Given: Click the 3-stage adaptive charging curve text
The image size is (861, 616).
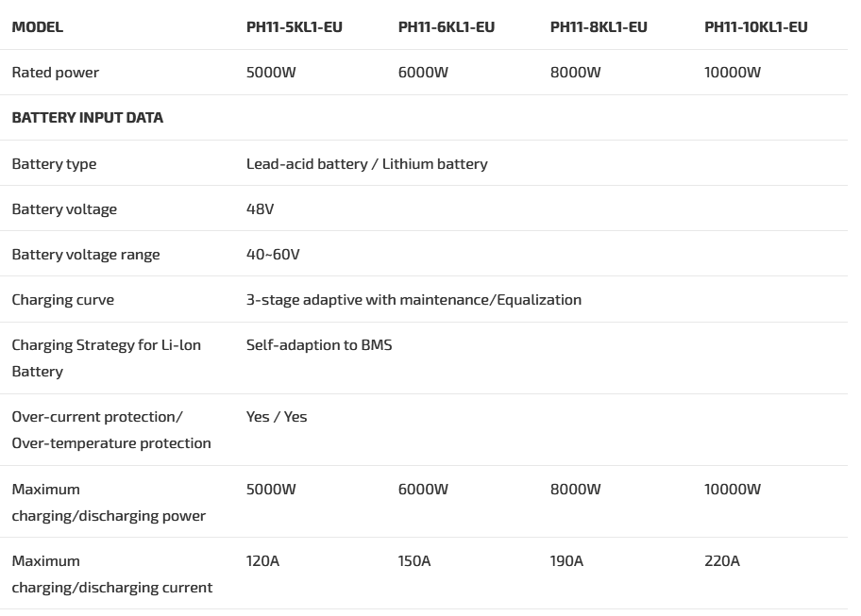Looking at the screenshot, I should (414, 300).
